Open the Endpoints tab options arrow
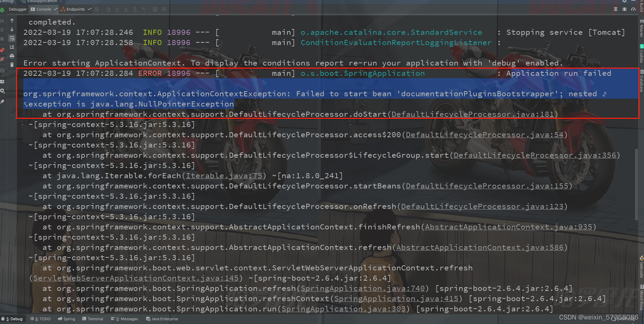Screen dimensions: 644x324 (90, 9)
